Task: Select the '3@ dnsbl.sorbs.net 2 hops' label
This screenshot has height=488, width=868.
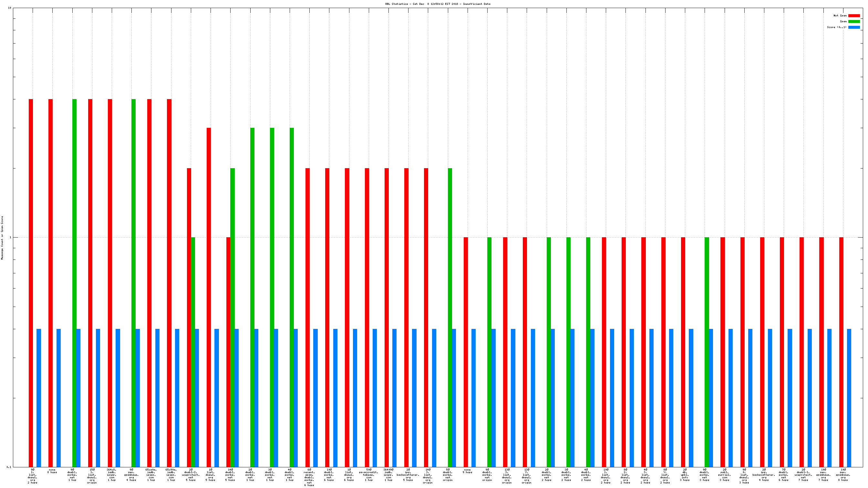Action: (x=566, y=475)
